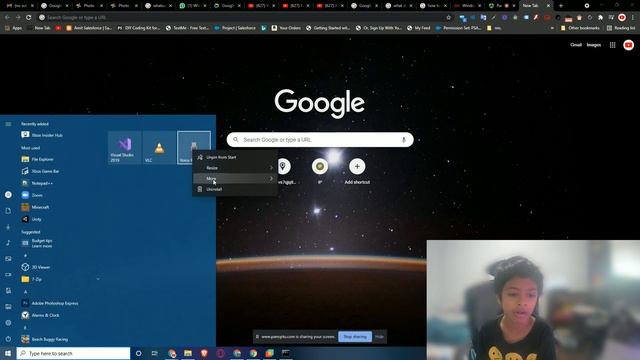Screen dimensions: 640x360
Task: Launch Minecraft from the Start menu
Action: click(x=35, y=207)
